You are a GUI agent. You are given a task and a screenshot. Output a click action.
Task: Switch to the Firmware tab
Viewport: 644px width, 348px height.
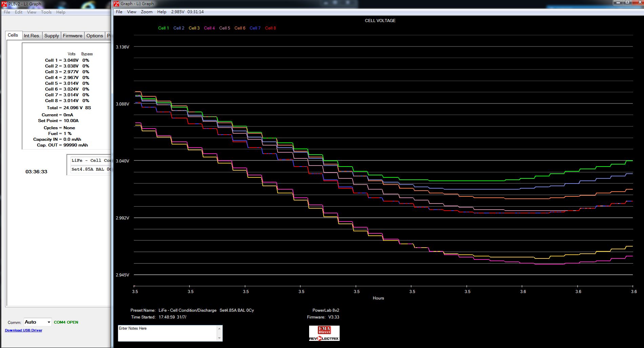[73, 36]
